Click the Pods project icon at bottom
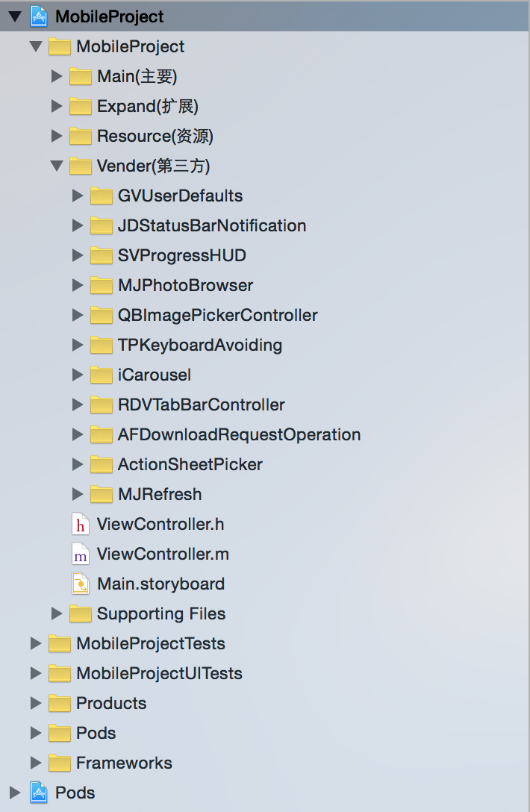 click(x=38, y=793)
